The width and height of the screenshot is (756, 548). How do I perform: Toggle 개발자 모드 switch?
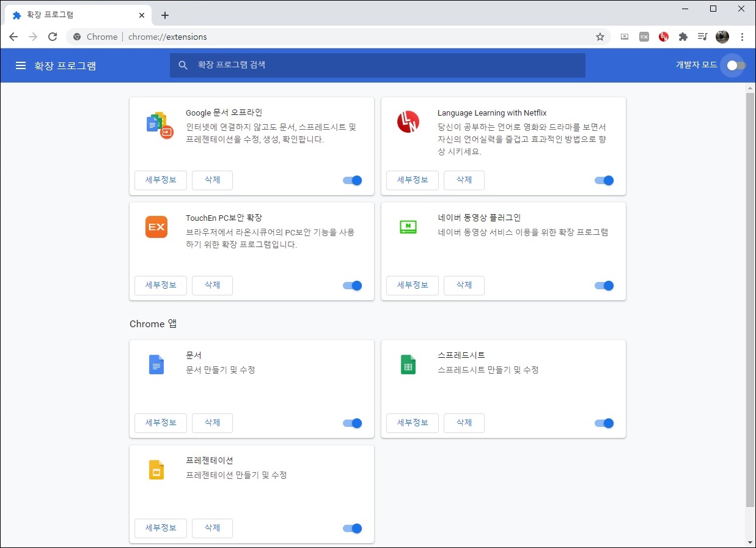[x=736, y=65]
